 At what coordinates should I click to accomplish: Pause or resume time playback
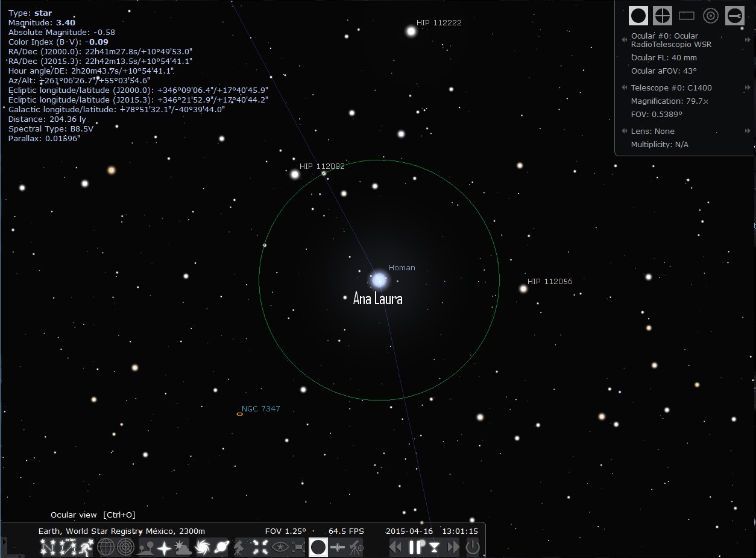tap(415, 547)
